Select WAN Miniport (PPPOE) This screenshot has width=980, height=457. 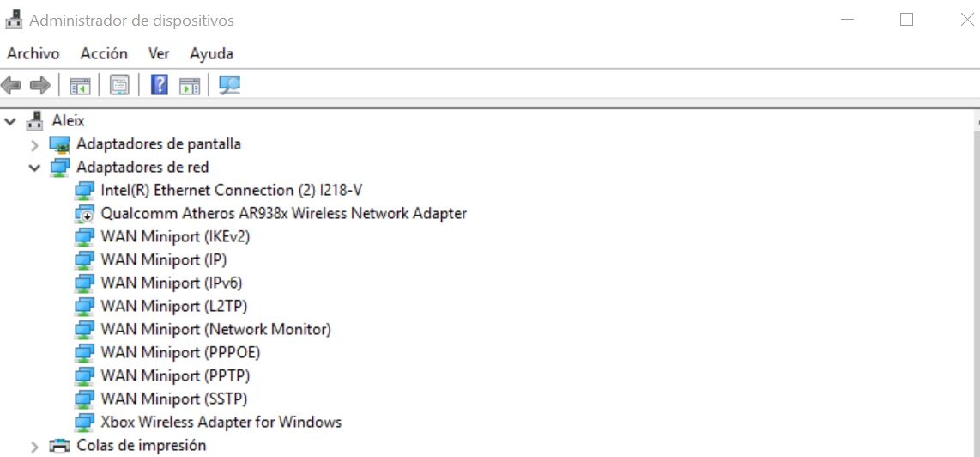click(180, 352)
